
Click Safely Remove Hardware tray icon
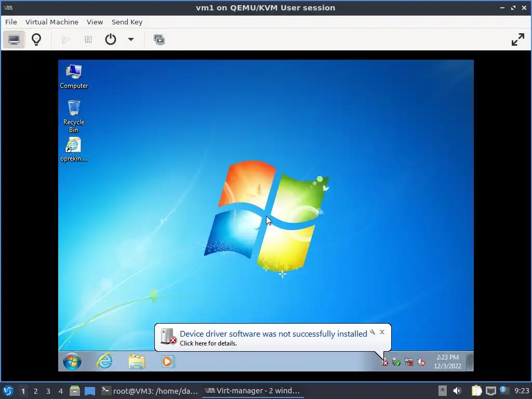point(396,362)
